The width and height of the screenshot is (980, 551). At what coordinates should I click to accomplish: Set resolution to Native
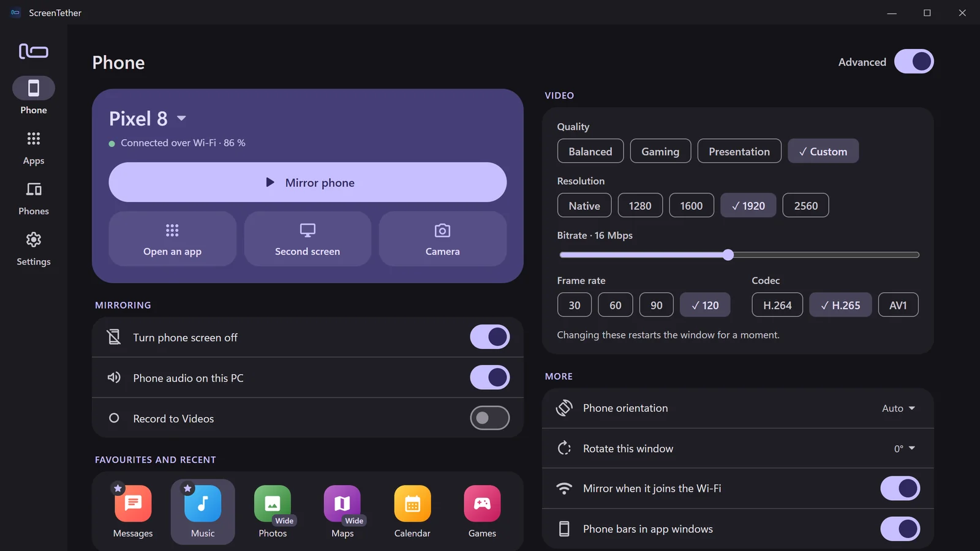pyautogui.click(x=584, y=206)
